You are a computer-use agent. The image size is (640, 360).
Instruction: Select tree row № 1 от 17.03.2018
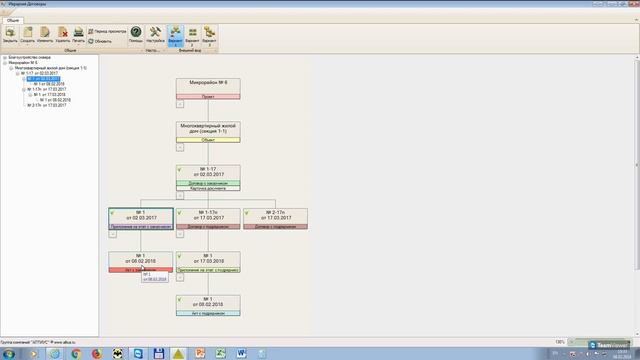pos(49,95)
